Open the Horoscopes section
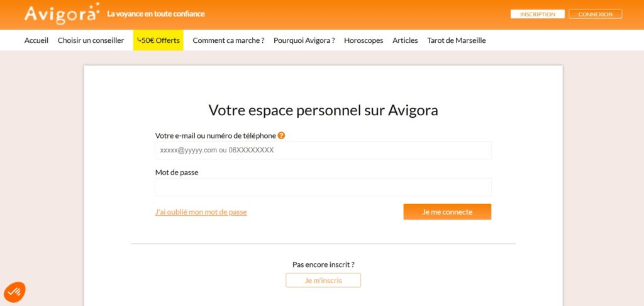Image resolution: width=644 pixels, height=306 pixels. (x=364, y=40)
